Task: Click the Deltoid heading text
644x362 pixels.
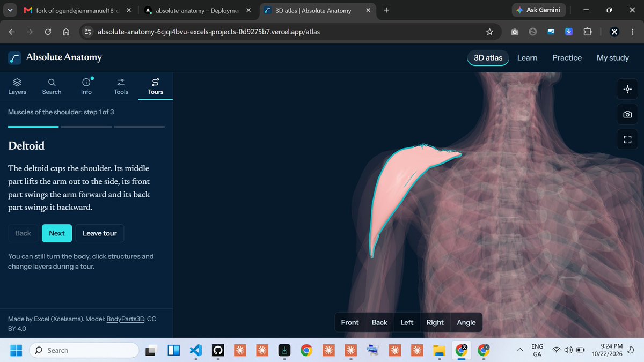Action: tap(26, 146)
